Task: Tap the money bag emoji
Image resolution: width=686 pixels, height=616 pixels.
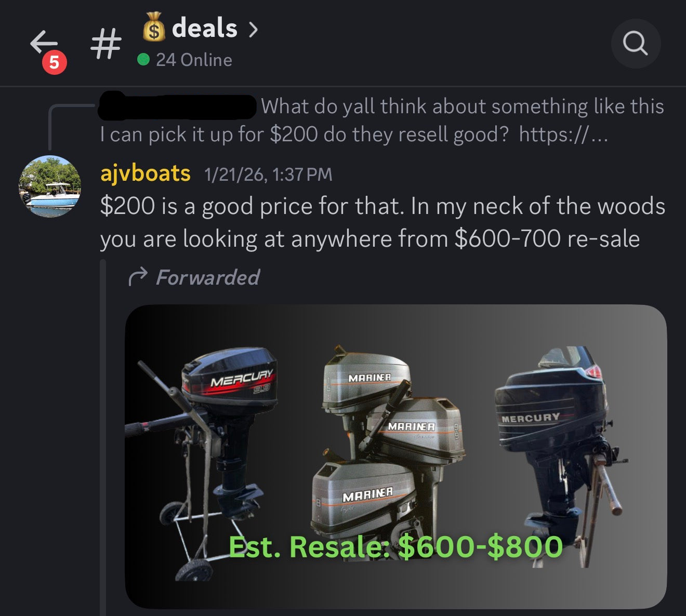Action: click(154, 27)
